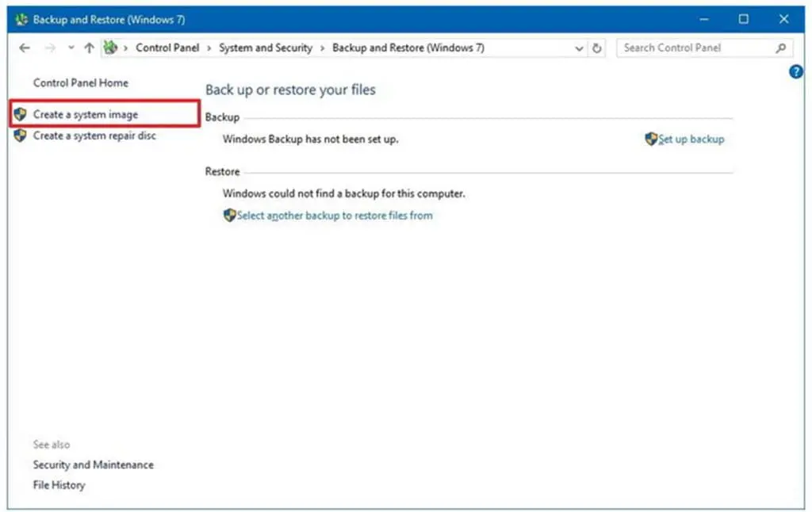Click the Search Control Panel field
This screenshot has height=512, width=812.
694,48
